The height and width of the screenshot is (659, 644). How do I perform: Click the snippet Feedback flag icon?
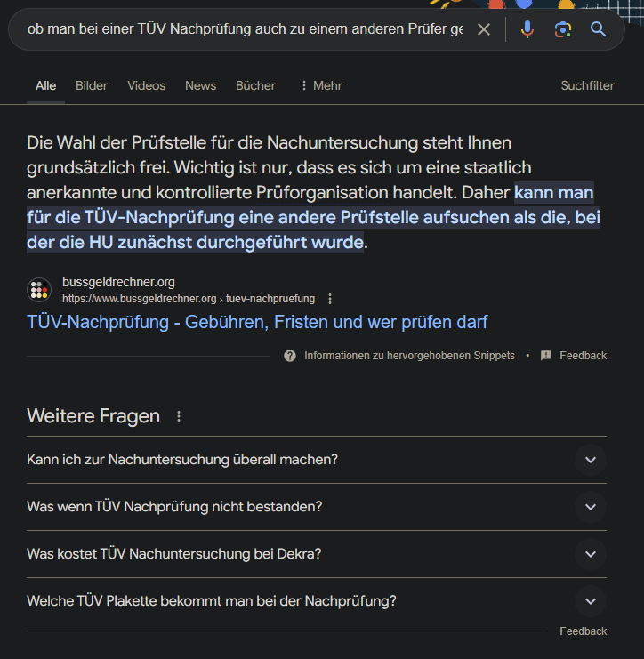(x=546, y=356)
